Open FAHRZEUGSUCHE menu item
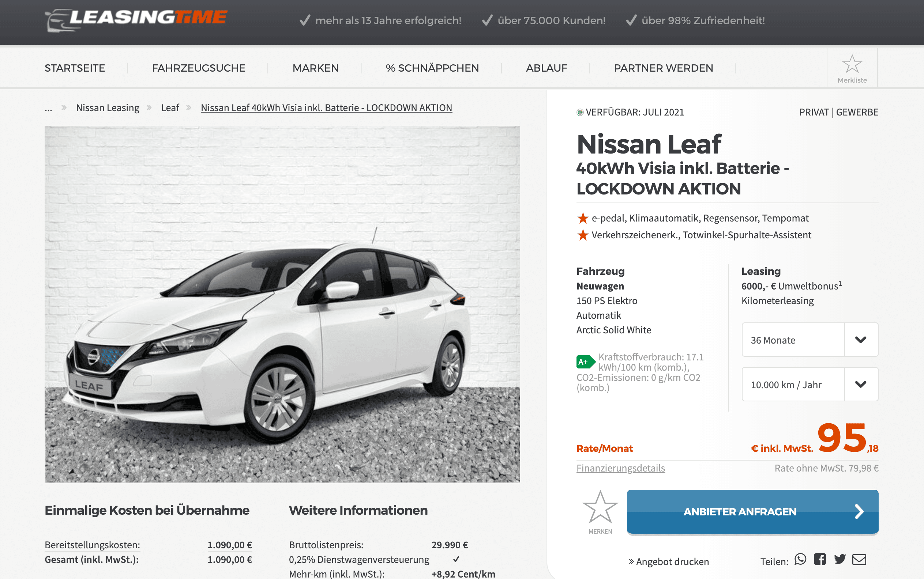 coord(199,68)
